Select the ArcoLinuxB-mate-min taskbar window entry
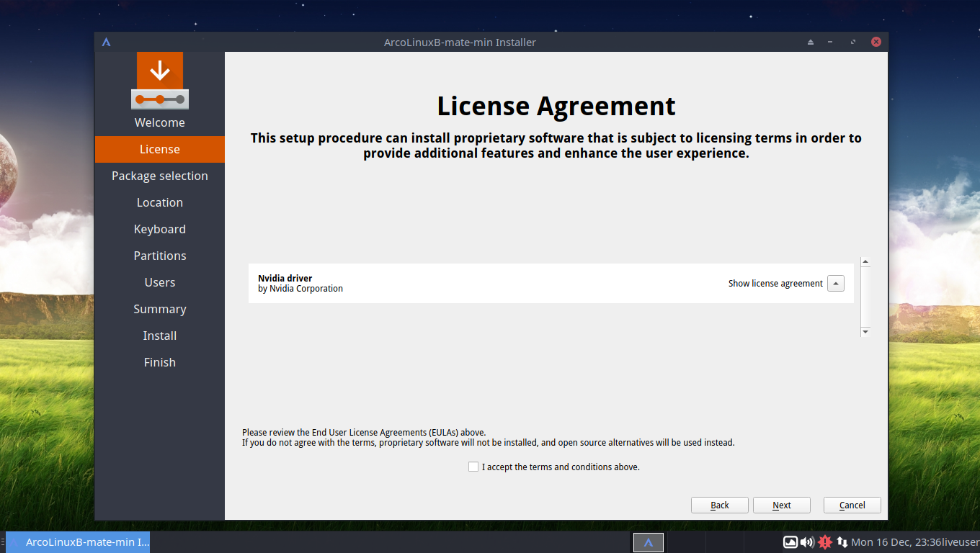980x553 pixels. pos(78,542)
